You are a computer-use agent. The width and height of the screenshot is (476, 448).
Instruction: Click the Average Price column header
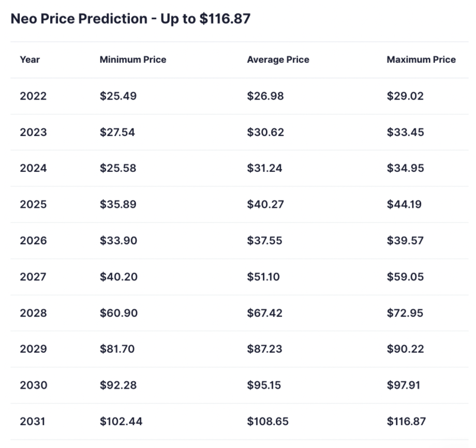click(278, 59)
